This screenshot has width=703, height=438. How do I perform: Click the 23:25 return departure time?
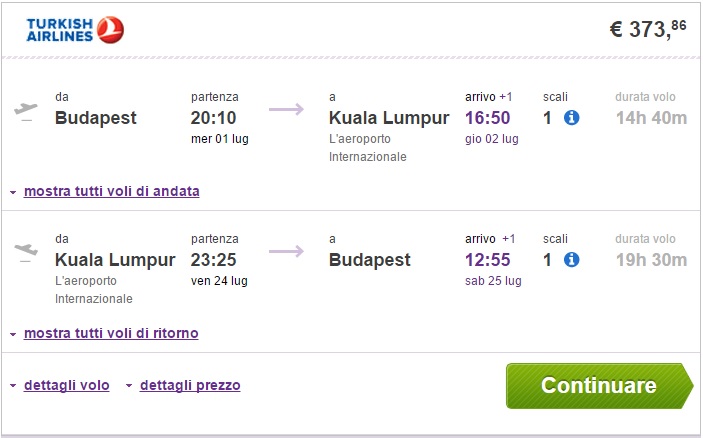[x=213, y=260]
